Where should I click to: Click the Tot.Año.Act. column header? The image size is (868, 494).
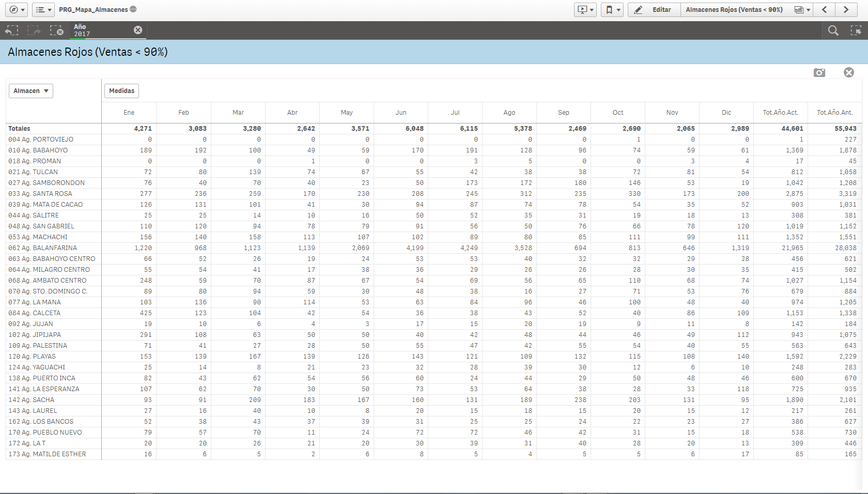point(781,113)
